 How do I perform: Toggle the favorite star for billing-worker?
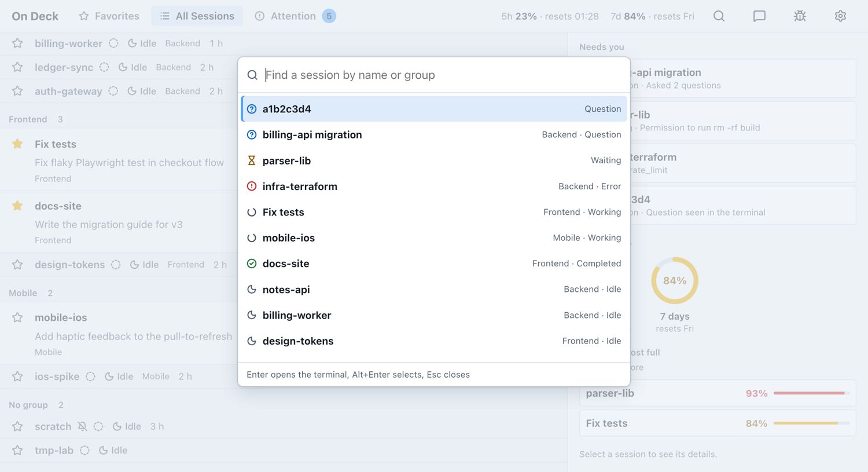[17, 43]
